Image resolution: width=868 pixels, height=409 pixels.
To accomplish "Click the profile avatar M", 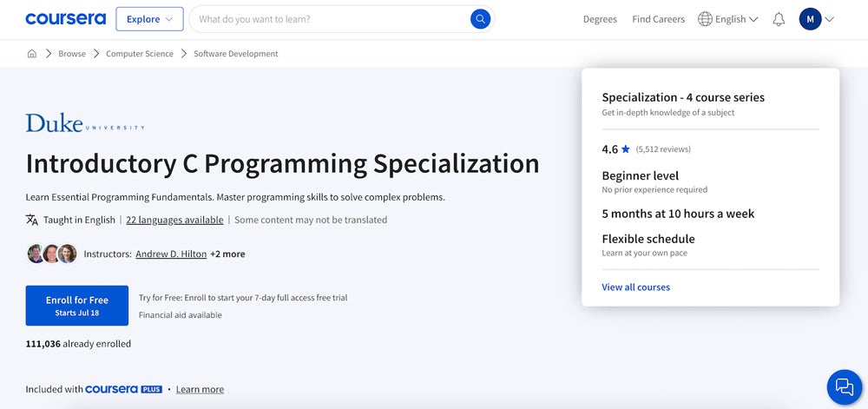I will [810, 19].
